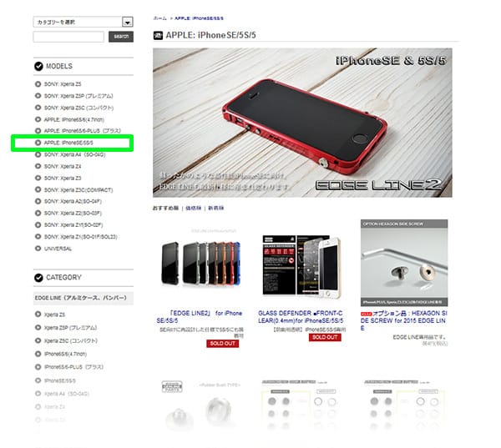Sort products by newest
Viewport: 501px width, 448px height.
216,209
